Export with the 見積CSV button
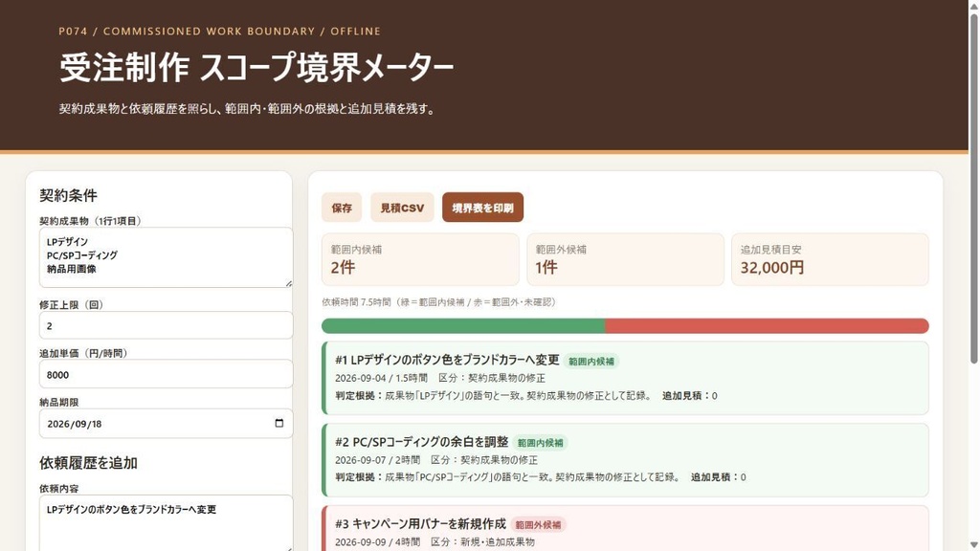This screenshot has height=551, width=980. 402,208
